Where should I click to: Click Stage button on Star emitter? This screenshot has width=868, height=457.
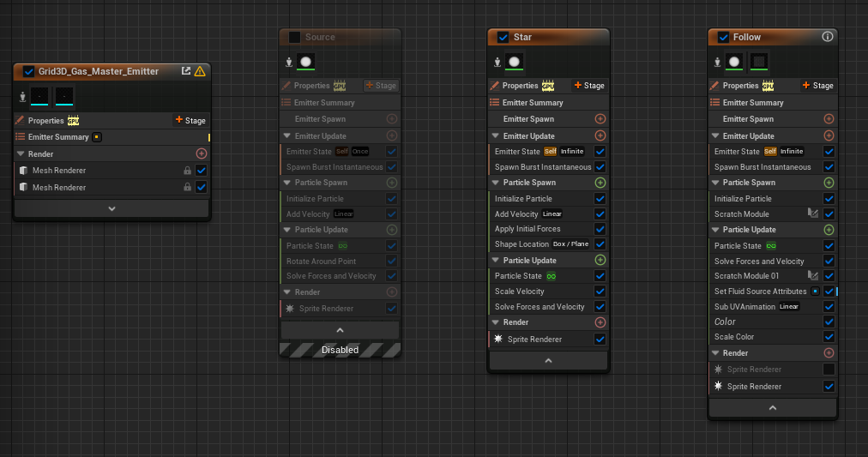(x=589, y=85)
